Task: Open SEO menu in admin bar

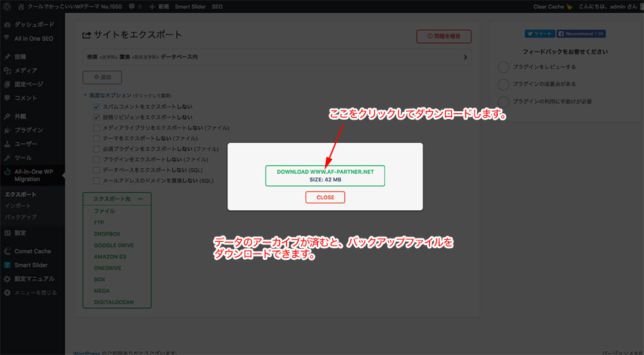Action: coord(217,6)
